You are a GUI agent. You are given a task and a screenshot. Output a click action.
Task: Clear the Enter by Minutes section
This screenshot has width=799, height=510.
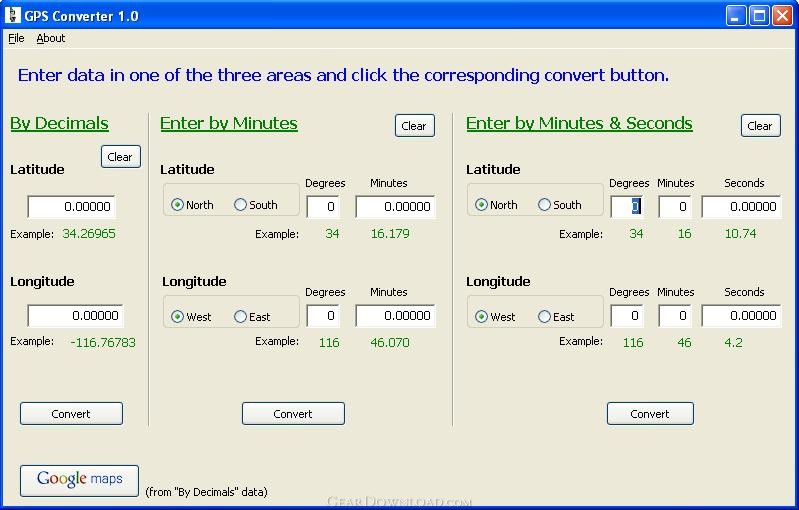pos(415,126)
